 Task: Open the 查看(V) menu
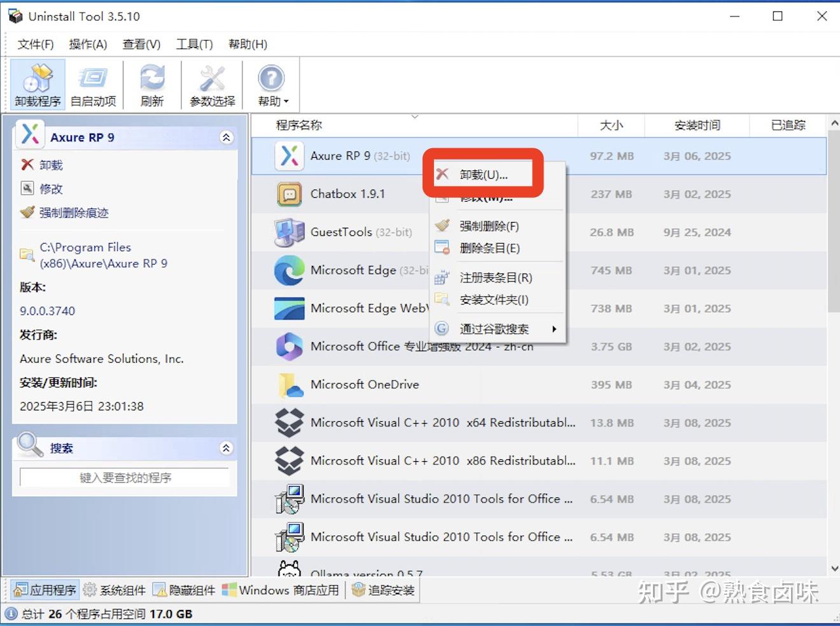[x=141, y=44]
